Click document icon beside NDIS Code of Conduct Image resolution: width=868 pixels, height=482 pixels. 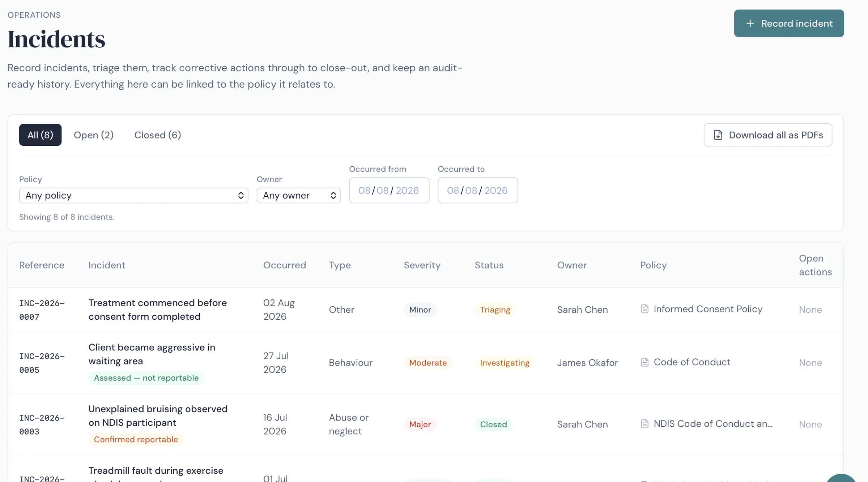(x=644, y=423)
